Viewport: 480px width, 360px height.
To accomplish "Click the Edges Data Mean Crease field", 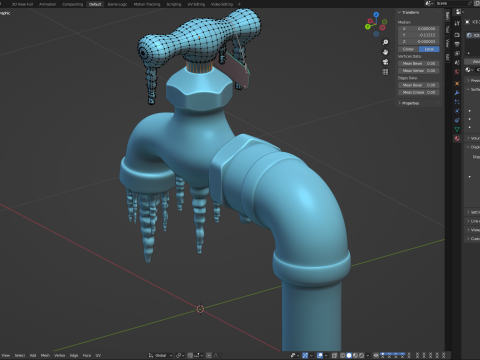I will pos(419,92).
